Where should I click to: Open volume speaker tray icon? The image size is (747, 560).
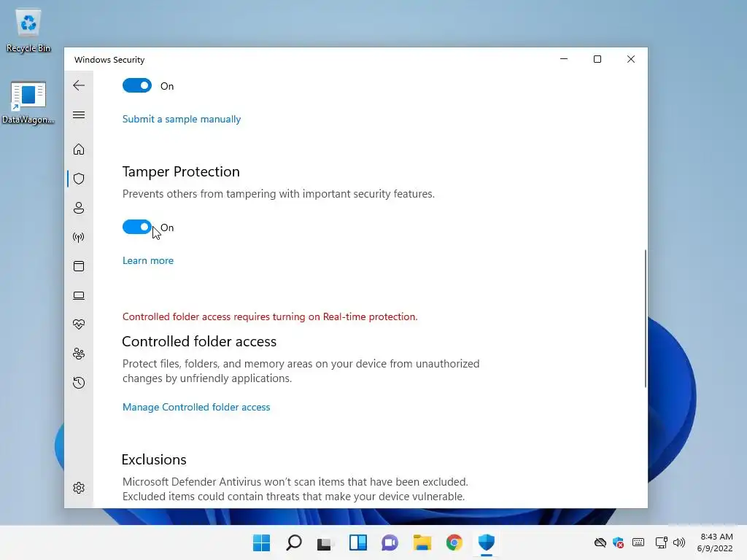click(x=679, y=542)
